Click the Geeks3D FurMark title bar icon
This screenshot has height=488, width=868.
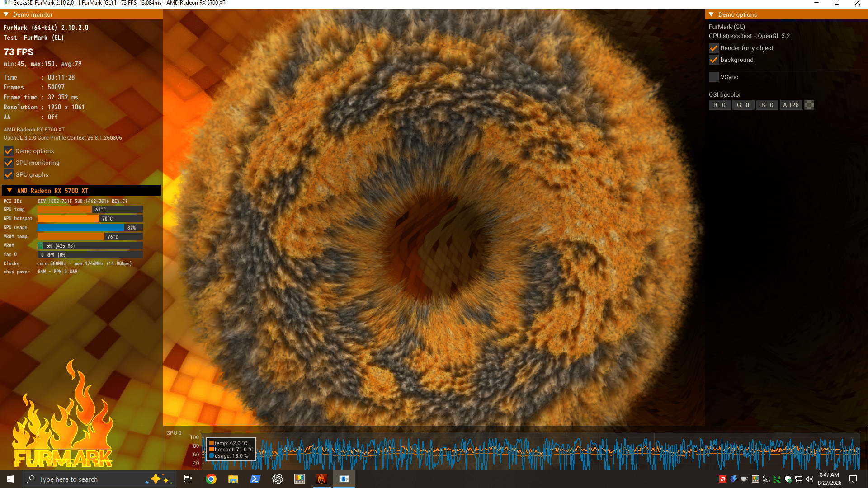point(7,3)
